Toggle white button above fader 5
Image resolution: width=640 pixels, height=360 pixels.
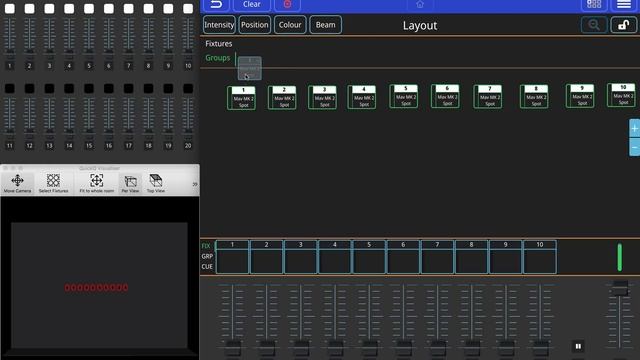pyautogui.click(x=89, y=9)
